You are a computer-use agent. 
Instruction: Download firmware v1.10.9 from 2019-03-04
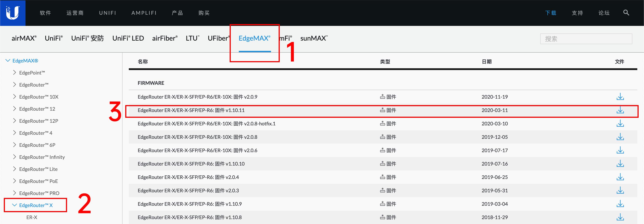pyautogui.click(x=621, y=204)
